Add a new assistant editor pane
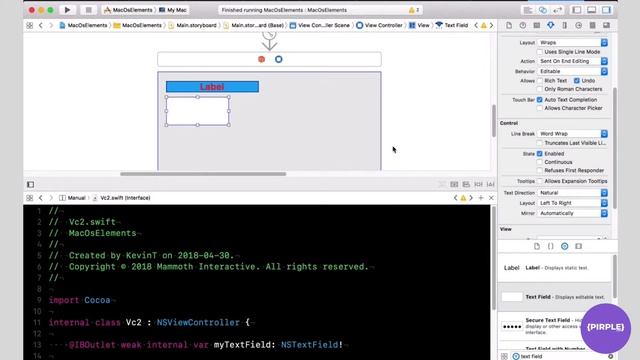Image resolution: width=640 pixels, height=360 pixels. pyautogui.click(x=481, y=198)
